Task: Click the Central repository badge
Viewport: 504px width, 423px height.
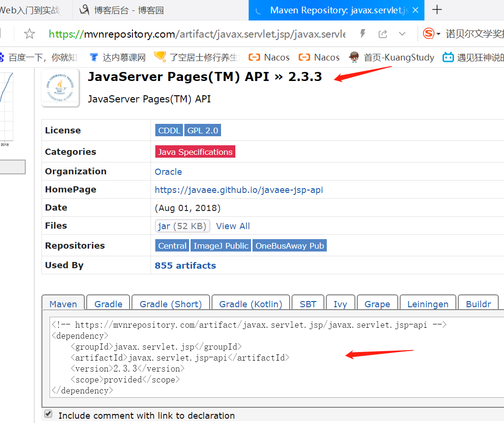Action: [172, 246]
